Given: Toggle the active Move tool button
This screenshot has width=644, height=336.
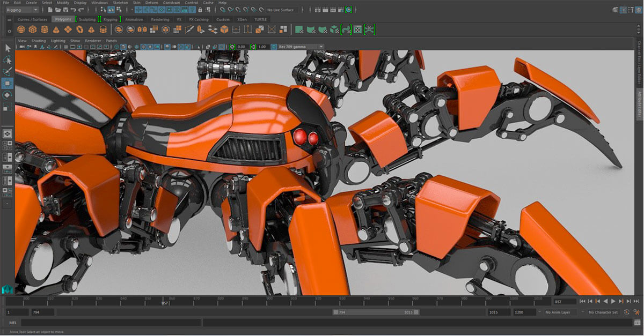Looking at the screenshot, I should point(8,83).
